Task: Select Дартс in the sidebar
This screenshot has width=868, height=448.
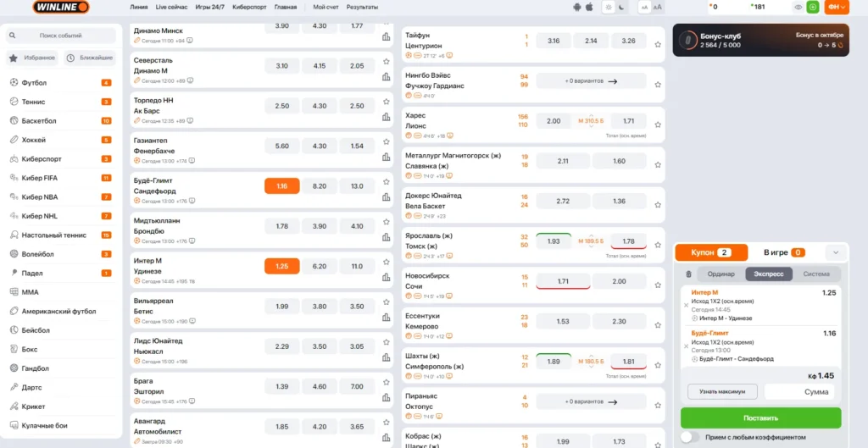Action: (61, 387)
